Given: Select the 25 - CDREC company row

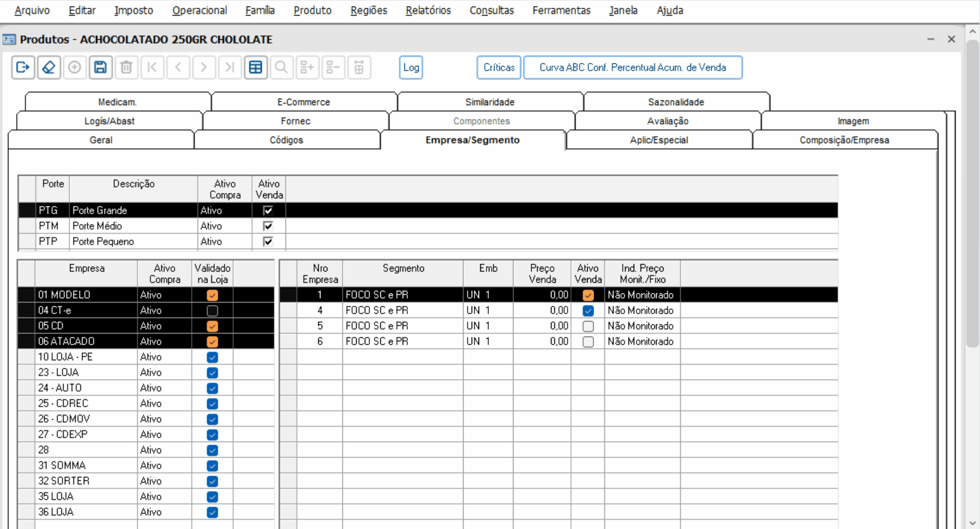Looking at the screenshot, I should coord(146,404).
